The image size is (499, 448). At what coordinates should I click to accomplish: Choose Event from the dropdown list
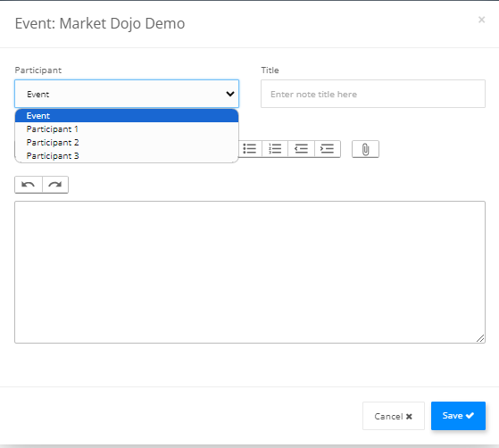pyautogui.click(x=127, y=116)
